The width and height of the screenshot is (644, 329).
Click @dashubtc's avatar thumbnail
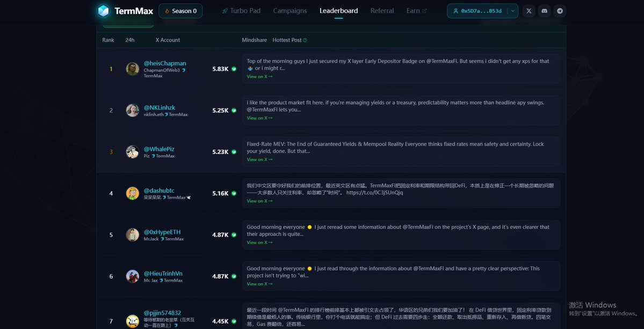click(132, 193)
